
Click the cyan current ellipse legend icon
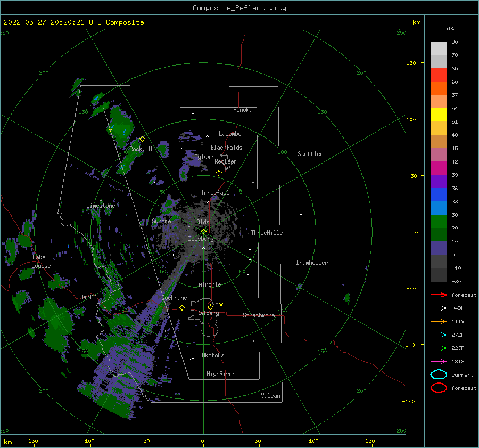(x=439, y=374)
